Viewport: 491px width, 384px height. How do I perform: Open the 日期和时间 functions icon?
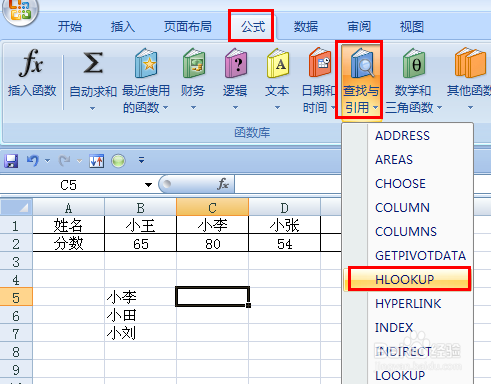coord(319,62)
